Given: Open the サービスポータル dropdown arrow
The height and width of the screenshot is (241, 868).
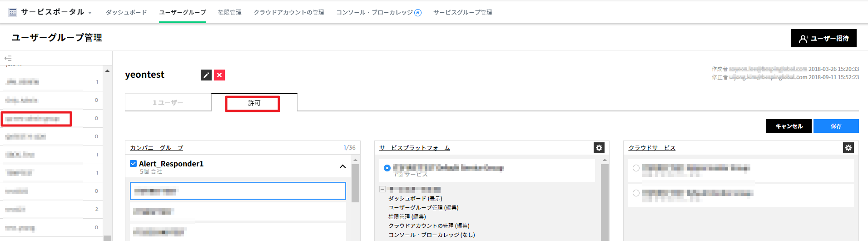Looking at the screenshot, I should pyautogui.click(x=90, y=13).
